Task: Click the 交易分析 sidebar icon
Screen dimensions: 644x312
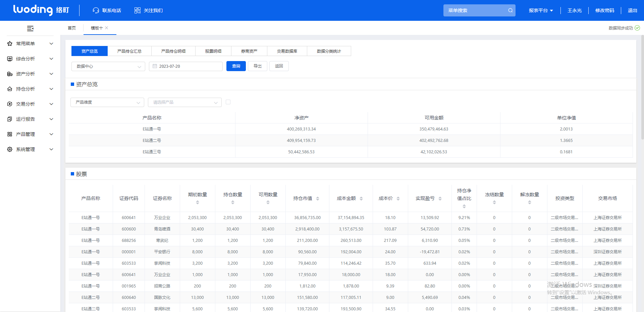Action: (10, 104)
